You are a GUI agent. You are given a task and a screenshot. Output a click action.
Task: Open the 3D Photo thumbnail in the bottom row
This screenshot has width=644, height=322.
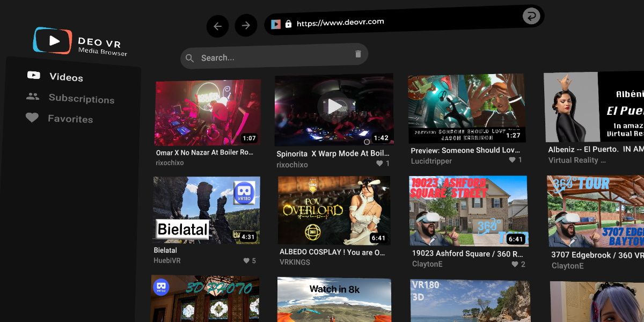click(x=205, y=299)
